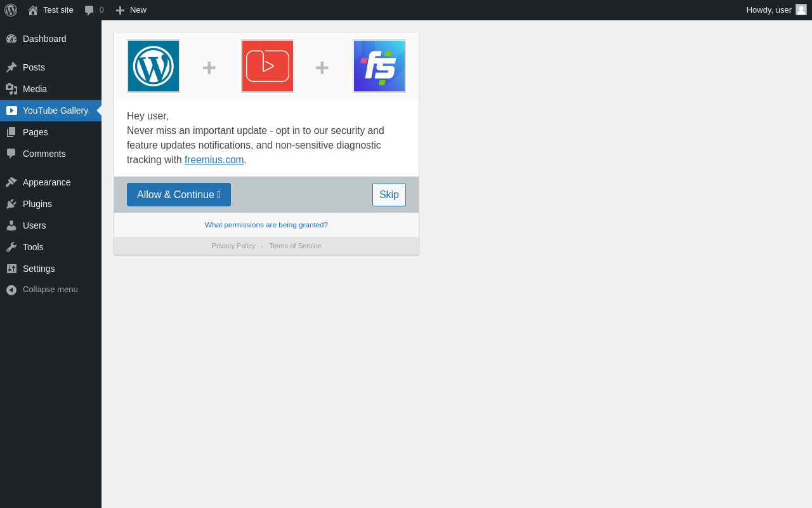Image resolution: width=812 pixels, height=508 pixels.
Task: Click Allow & Continue button
Action: [179, 194]
